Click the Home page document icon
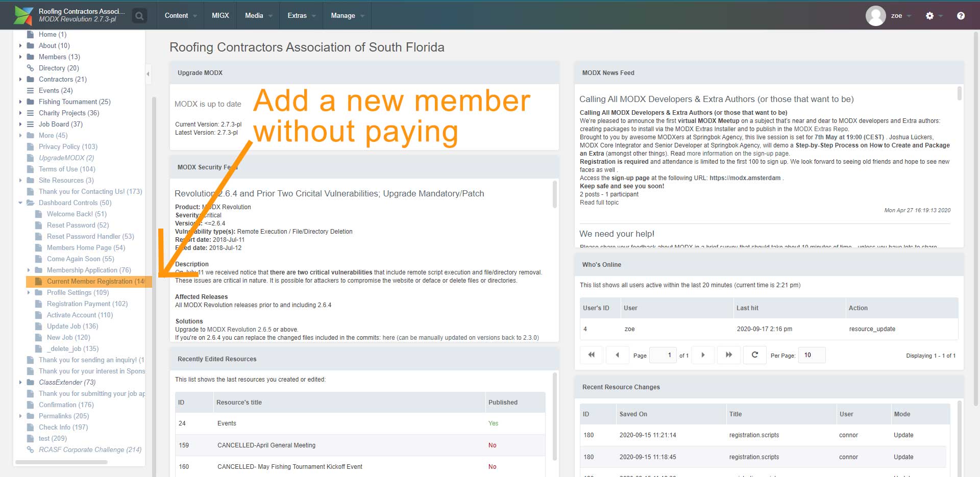 30,35
